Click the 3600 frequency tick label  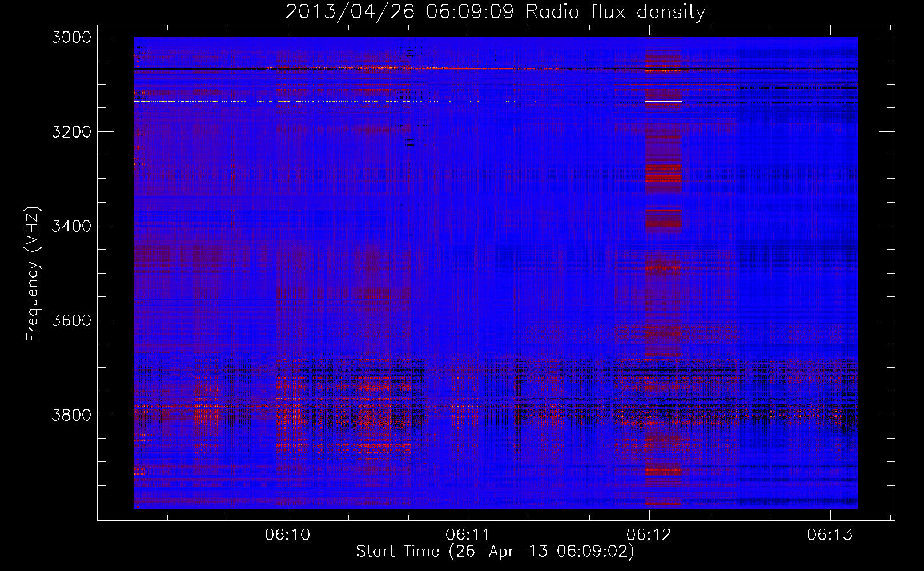(x=71, y=320)
